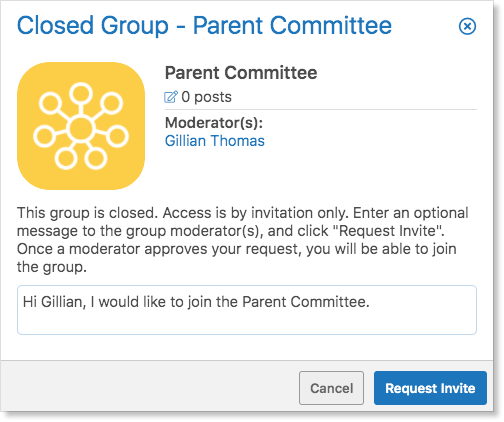Viewport: 504px width, 422px height.
Task: Click the '0 posts' count text
Action: [x=206, y=97]
